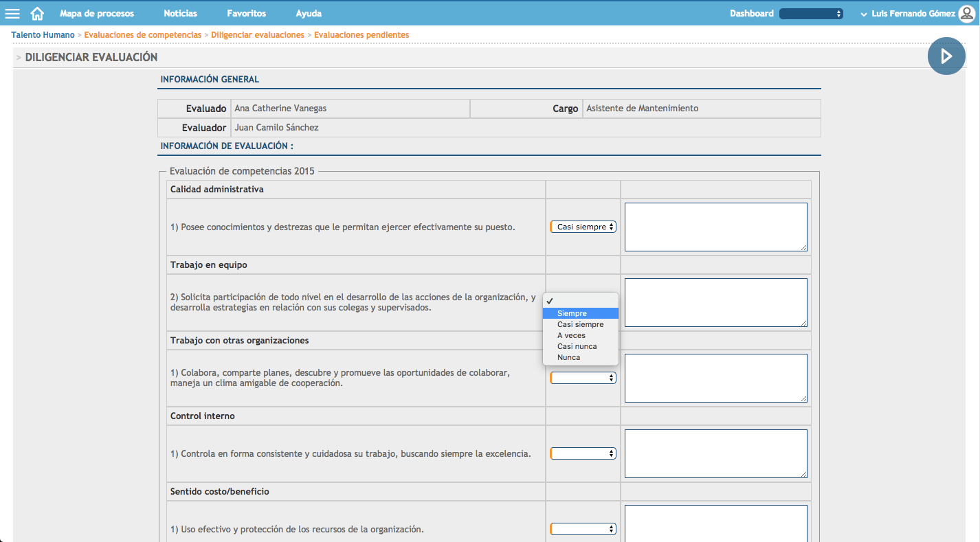Viewport: 980px width, 542px height.
Task: Click the Trabajo con otras organizaciones header
Action: [240, 340]
